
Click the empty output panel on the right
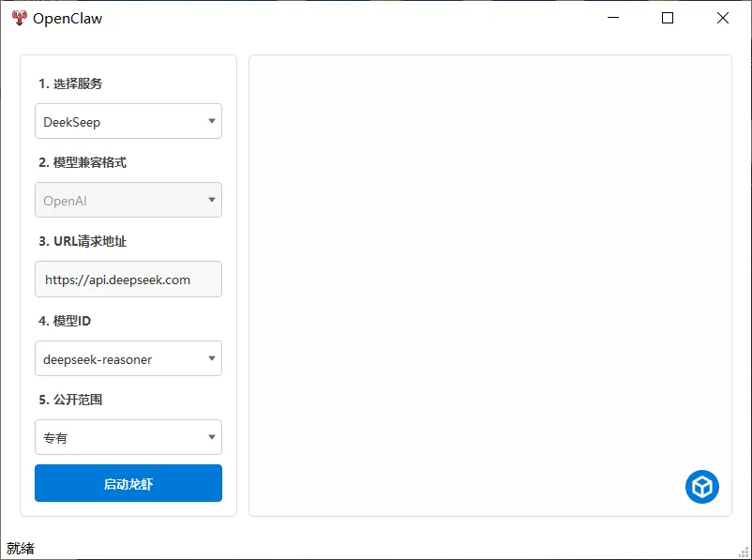pyautogui.click(x=490, y=285)
